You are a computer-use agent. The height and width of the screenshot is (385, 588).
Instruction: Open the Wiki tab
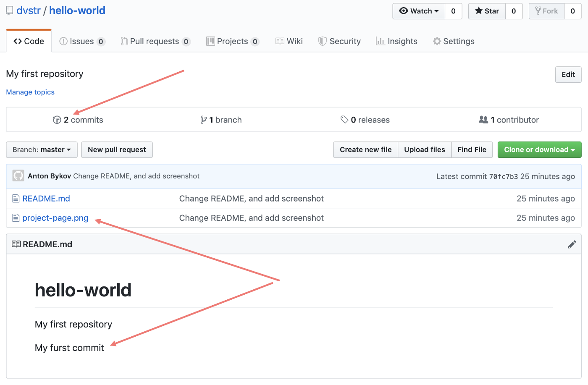[289, 41]
